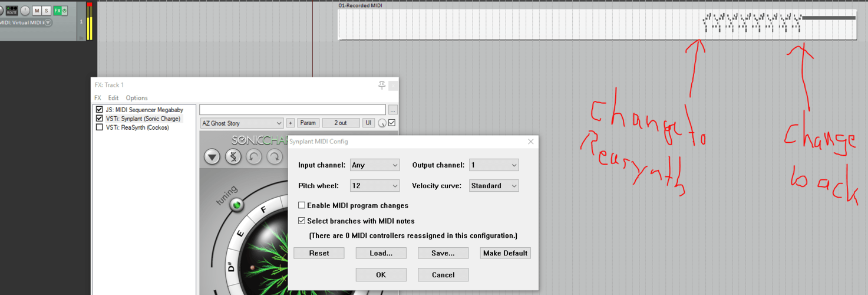Open the MIDI input dropdown arrow on track
Screen dimensions: 868x295
point(48,22)
